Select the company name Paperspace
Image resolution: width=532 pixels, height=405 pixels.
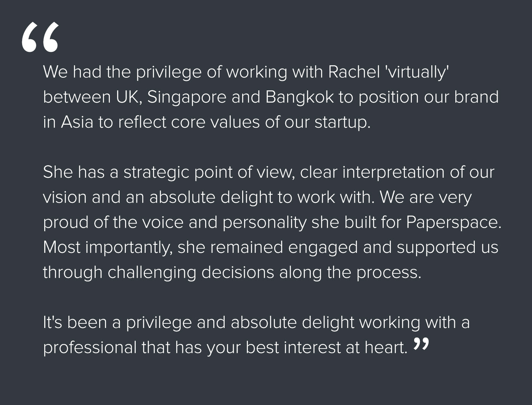point(453,223)
